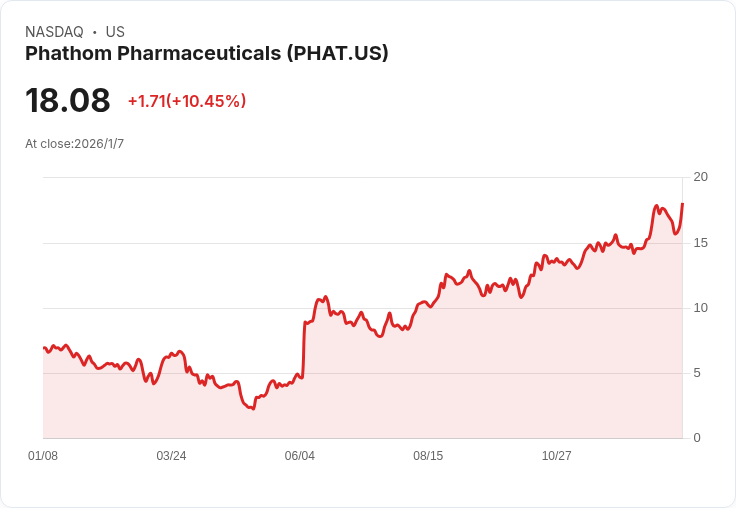Click the 10/27 date axis label
The height and width of the screenshot is (508, 736).
[x=556, y=456]
